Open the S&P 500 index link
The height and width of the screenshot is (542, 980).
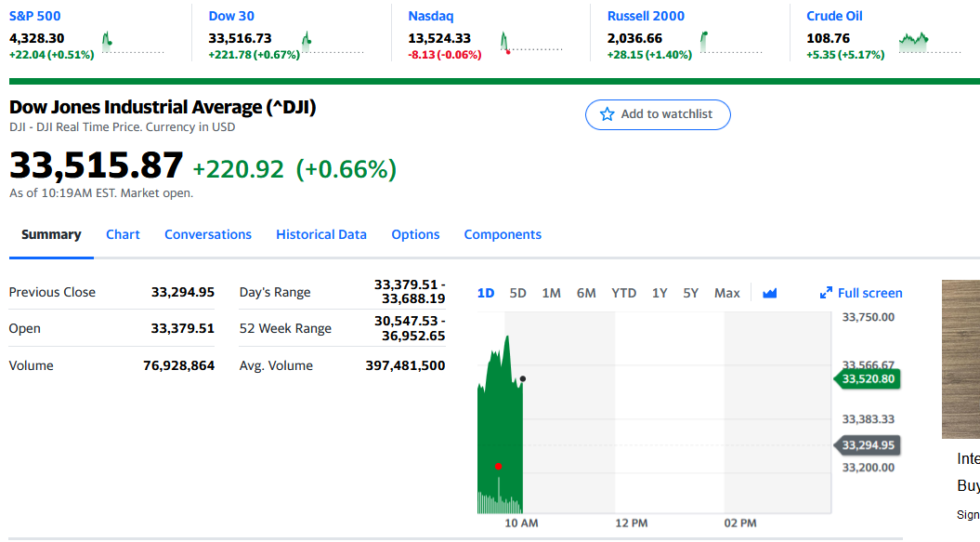35,17
